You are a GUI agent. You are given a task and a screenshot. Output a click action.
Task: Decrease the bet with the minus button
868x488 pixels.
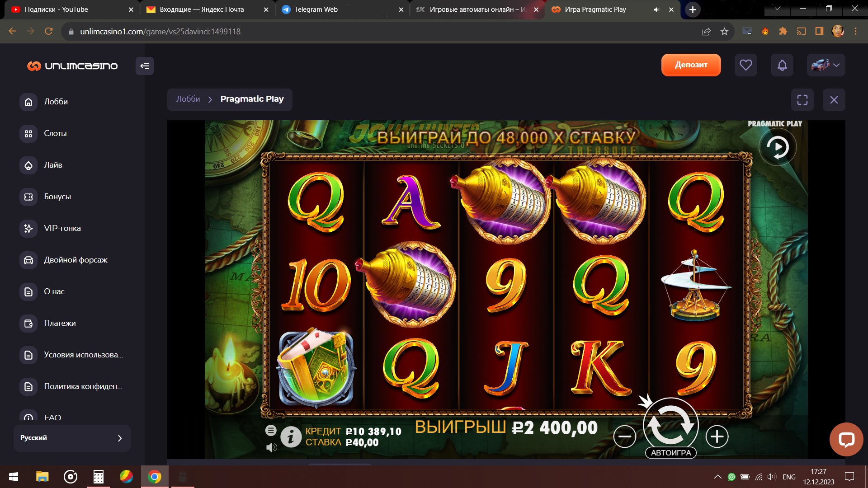click(x=625, y=436)
